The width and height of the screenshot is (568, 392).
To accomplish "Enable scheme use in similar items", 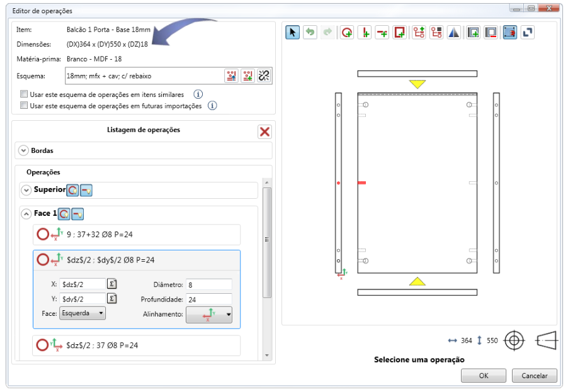I will click(24, 94).
